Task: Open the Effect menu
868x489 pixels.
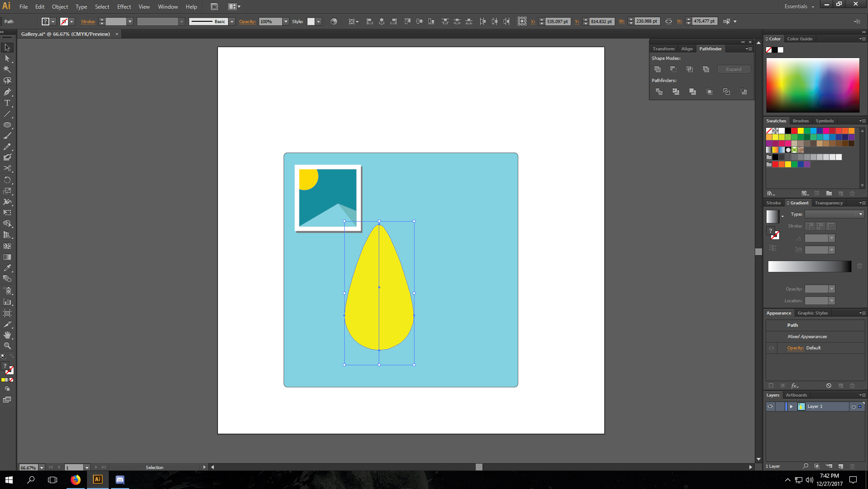Action: (124, 7)
